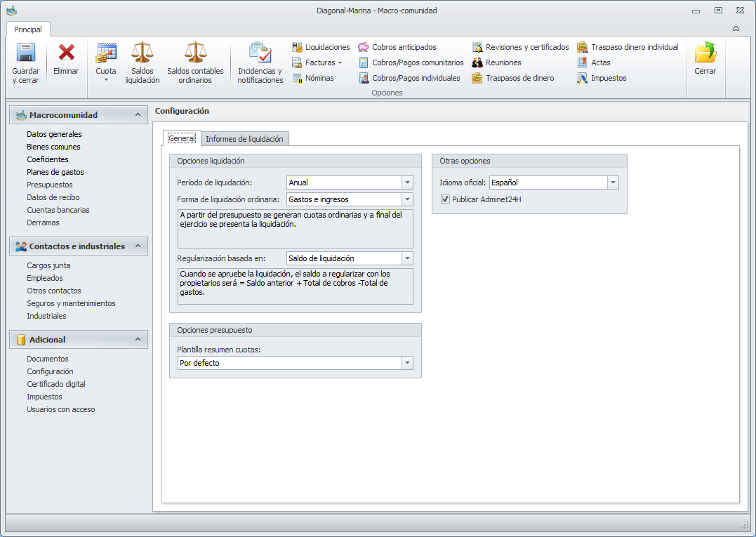Viewport: 756px width, 537px height.
Task: Open Traspaso dinero individual item
Action: (628, 47)
